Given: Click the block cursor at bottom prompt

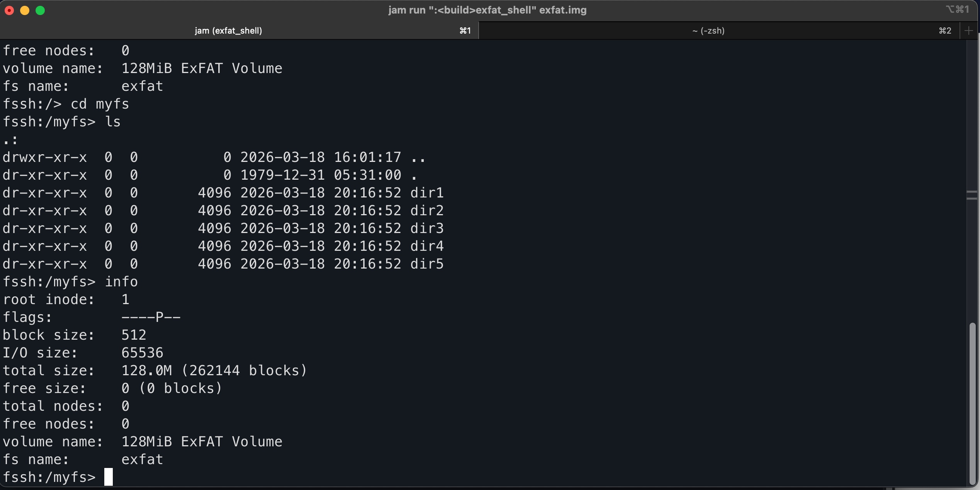Looking at the screenshot, I should (x=109, y=477).
